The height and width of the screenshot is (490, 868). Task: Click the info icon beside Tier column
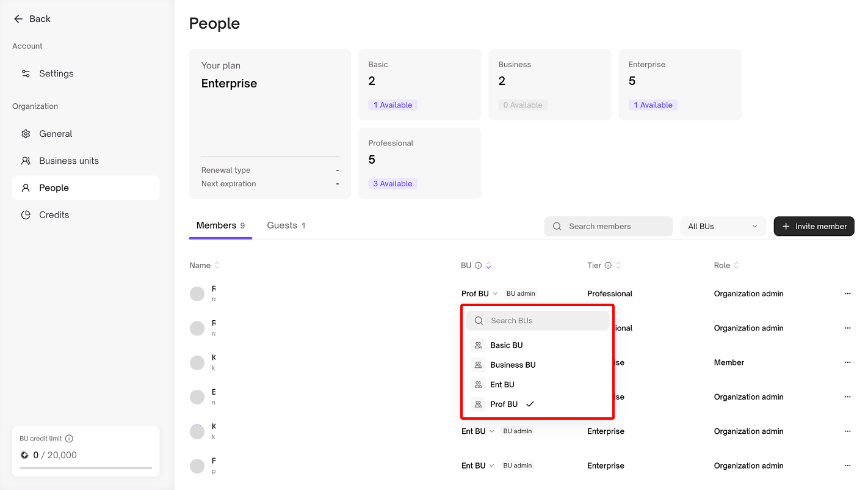(608, 265)
